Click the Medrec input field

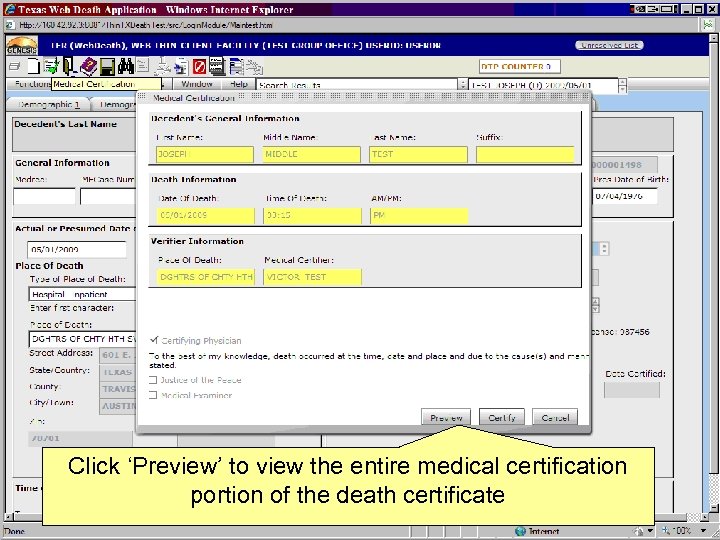tap(44, 196)
